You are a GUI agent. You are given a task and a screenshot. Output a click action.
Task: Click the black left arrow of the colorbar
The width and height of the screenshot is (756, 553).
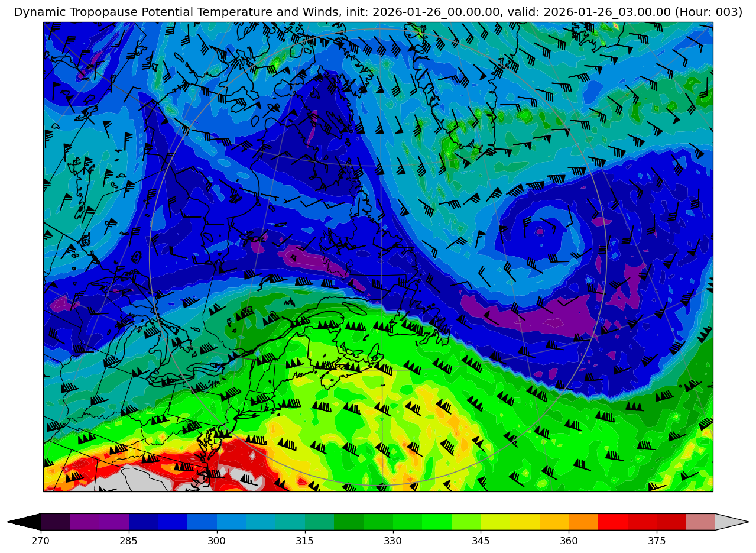tap(25, 522)
